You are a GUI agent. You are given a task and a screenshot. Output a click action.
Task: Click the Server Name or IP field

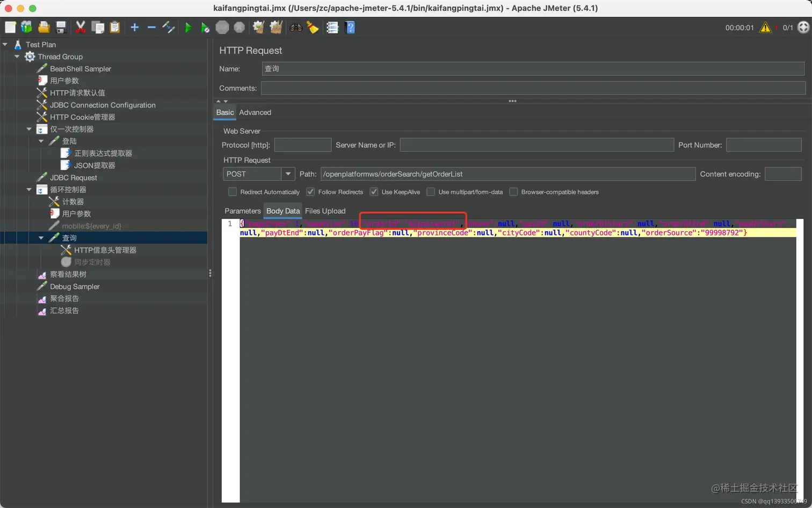[x=536, y=145]
